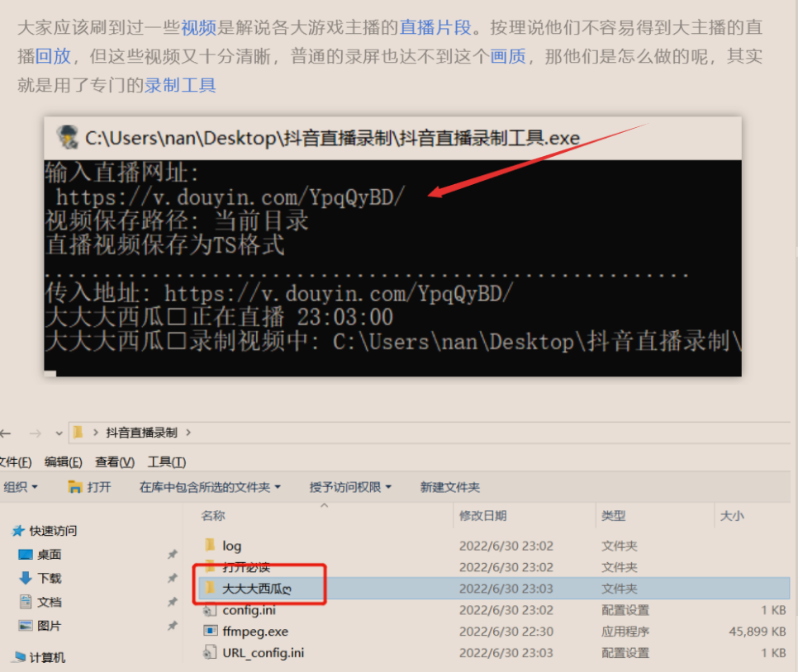
Task: Click the config.ini file icon
Action: [210, 610]
